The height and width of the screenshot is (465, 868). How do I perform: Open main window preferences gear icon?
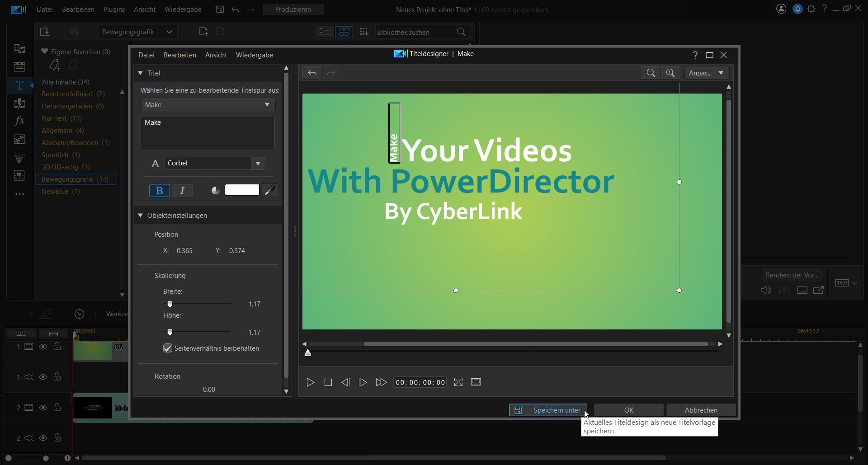811,9
